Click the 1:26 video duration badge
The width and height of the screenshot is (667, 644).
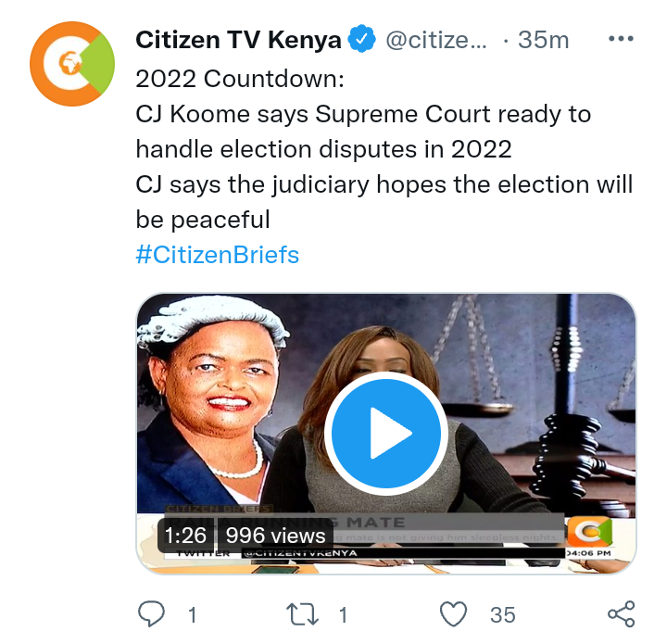click(185, 535)
